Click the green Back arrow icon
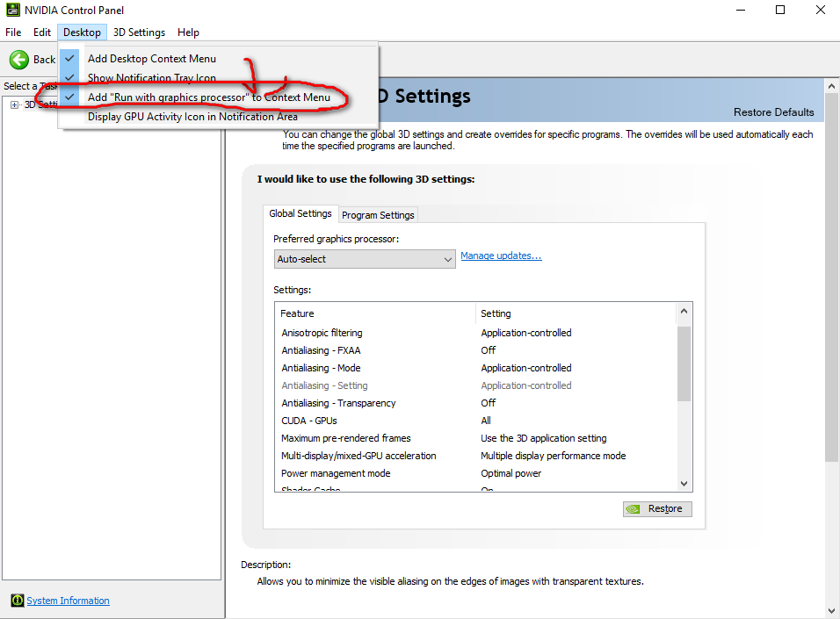The width and height of the screenshot is (840, 619). [x=19, y=60]
